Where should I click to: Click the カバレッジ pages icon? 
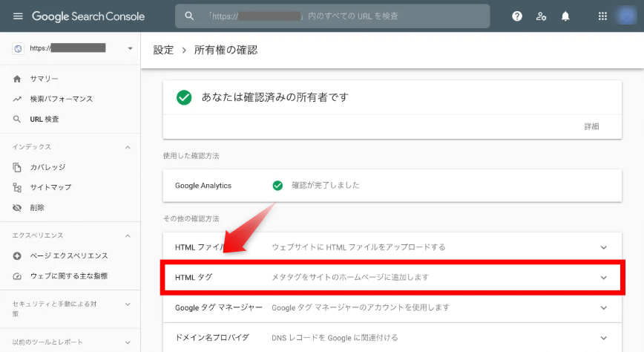coord(17,167)
